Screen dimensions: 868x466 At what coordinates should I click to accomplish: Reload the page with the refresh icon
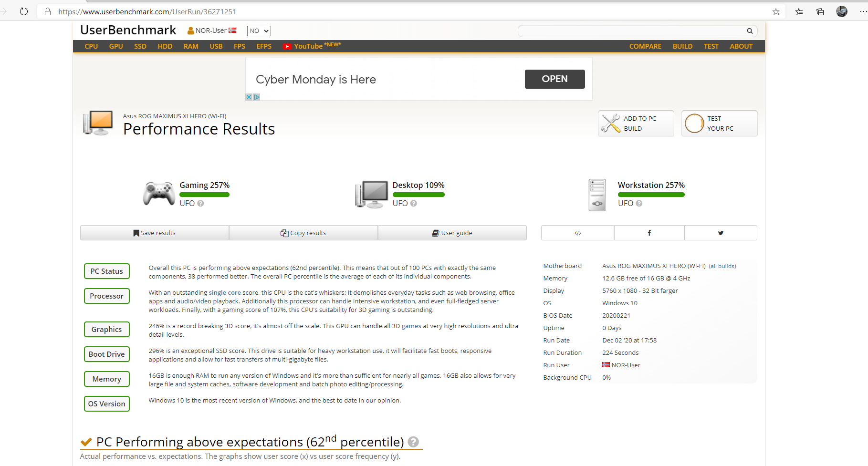click(x=24, y=11)
